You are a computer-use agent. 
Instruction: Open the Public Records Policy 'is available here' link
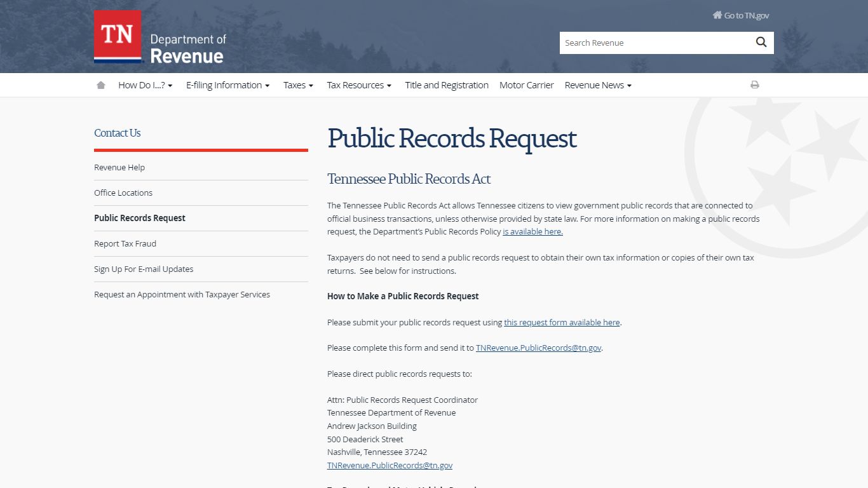(532, 232)
